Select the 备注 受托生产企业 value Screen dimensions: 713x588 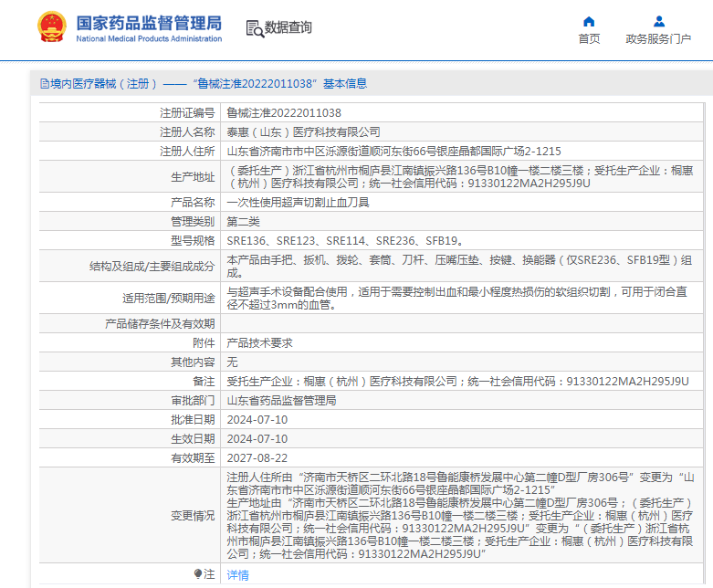tap(458, 381)
